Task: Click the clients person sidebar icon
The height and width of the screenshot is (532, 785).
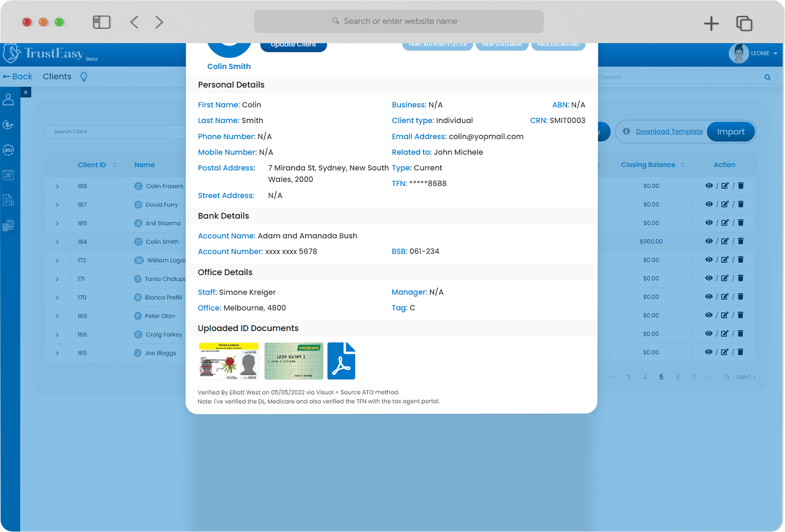Action: click(x=9, y=99)
